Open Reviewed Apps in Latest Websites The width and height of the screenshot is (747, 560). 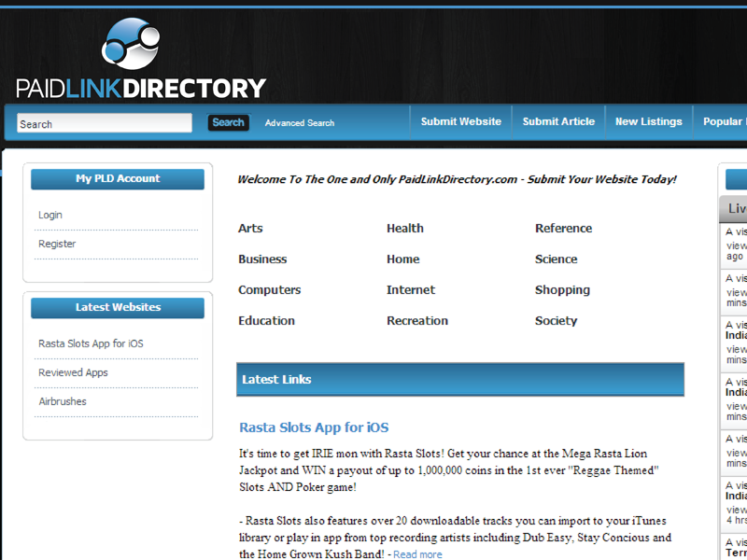(x=74, y=372)
